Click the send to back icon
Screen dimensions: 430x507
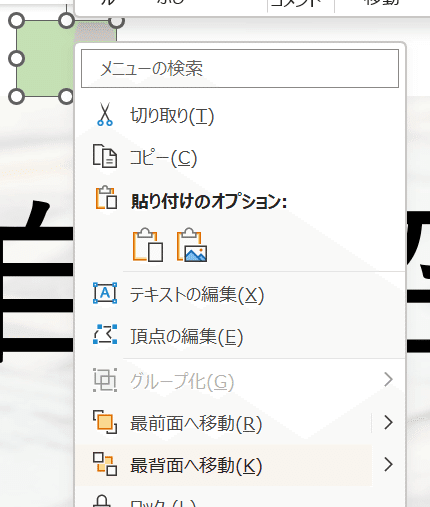(x=105, y=464)
